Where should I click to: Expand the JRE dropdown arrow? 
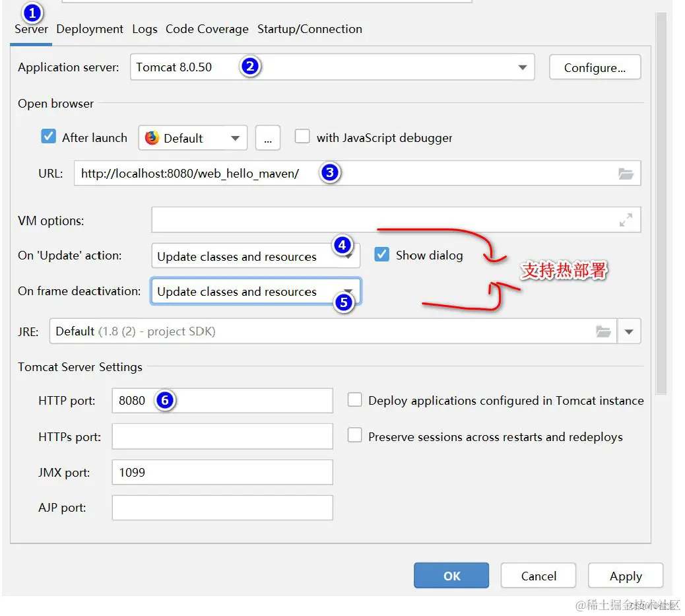[629, 332]
